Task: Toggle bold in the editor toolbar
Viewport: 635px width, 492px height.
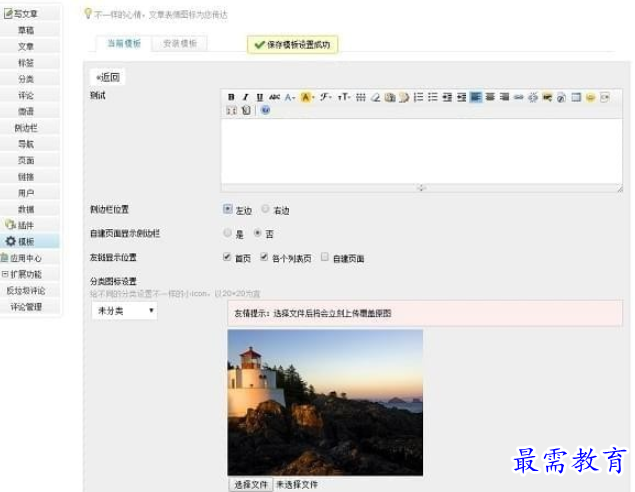Action: 231,97
